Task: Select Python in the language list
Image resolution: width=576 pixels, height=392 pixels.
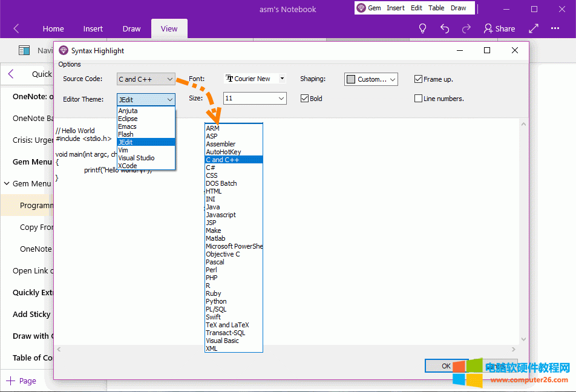Action: click(x=216, y=301)
